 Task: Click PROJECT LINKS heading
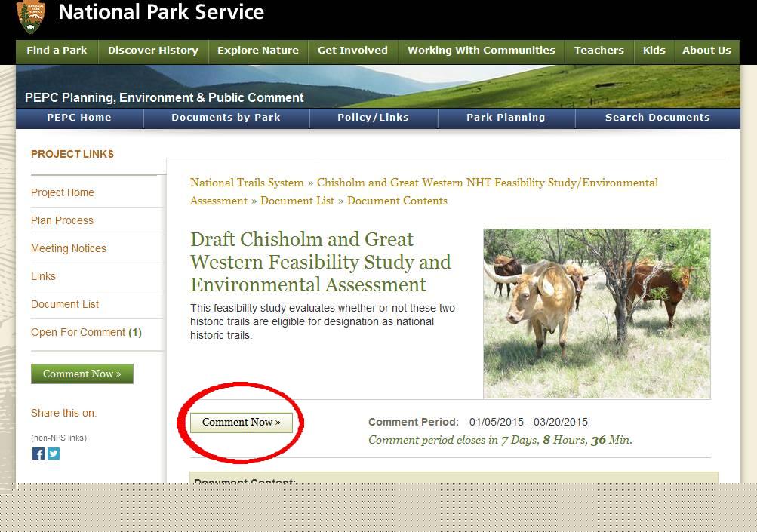coord(72,155)
